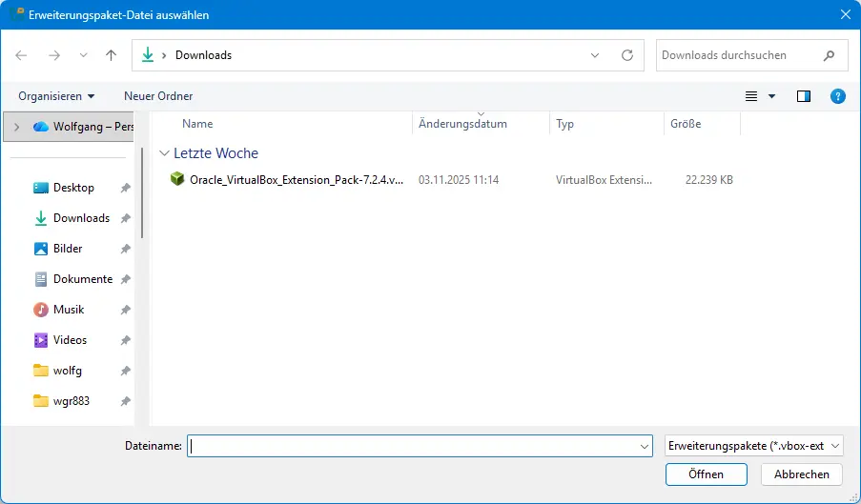Refresh the Downloads folder view

coord(627,55)
